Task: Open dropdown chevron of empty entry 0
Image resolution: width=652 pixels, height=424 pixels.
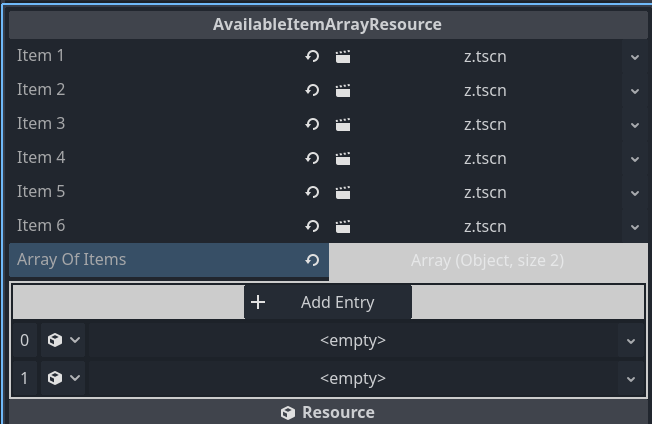Action: point(631,341)
